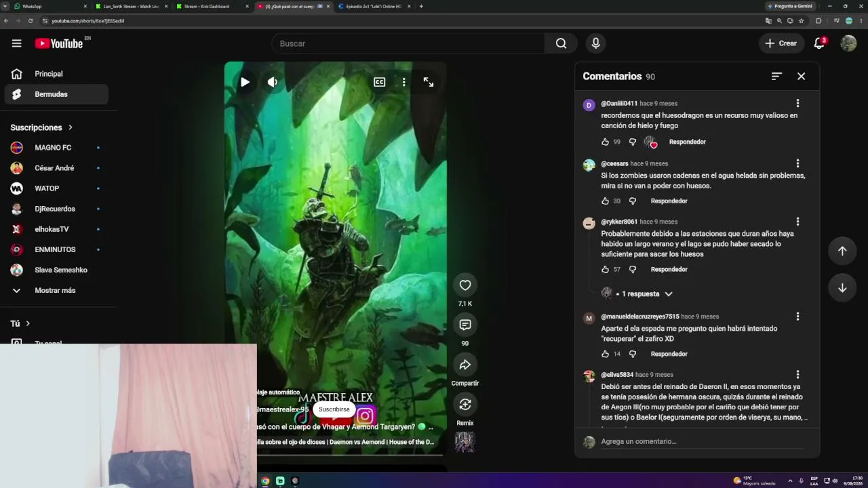Reply to ceesars' comment

coord(669,201)
